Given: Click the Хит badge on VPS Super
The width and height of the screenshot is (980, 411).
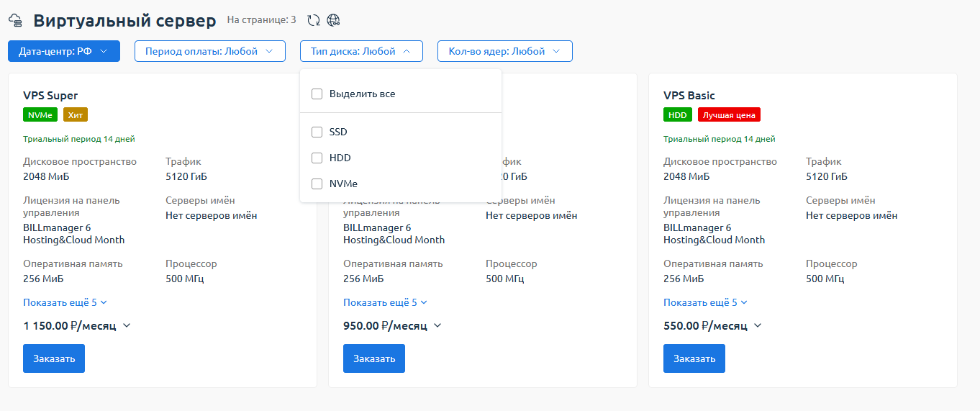Looking at the screenshot, I should tap(76, 114).
